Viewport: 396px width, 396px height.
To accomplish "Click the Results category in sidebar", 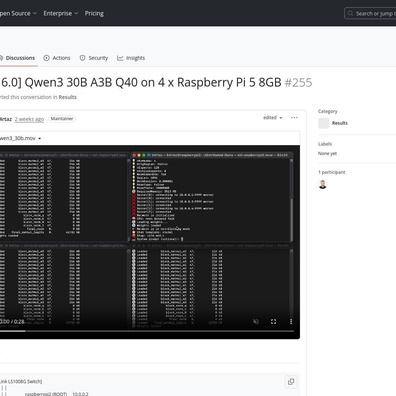I will (x=340, y=123).
